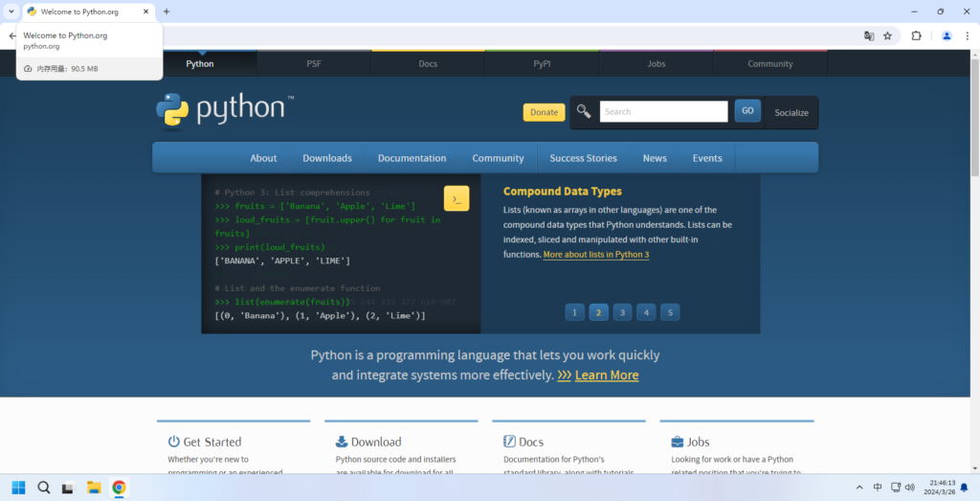Open the Chrome profile avatar
Viewport: 980px width, 501px height.
coord(947,36)
